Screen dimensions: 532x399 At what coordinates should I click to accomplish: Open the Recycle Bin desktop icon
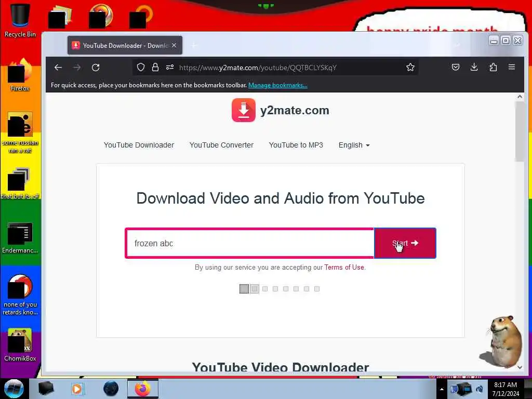[20, 20]
